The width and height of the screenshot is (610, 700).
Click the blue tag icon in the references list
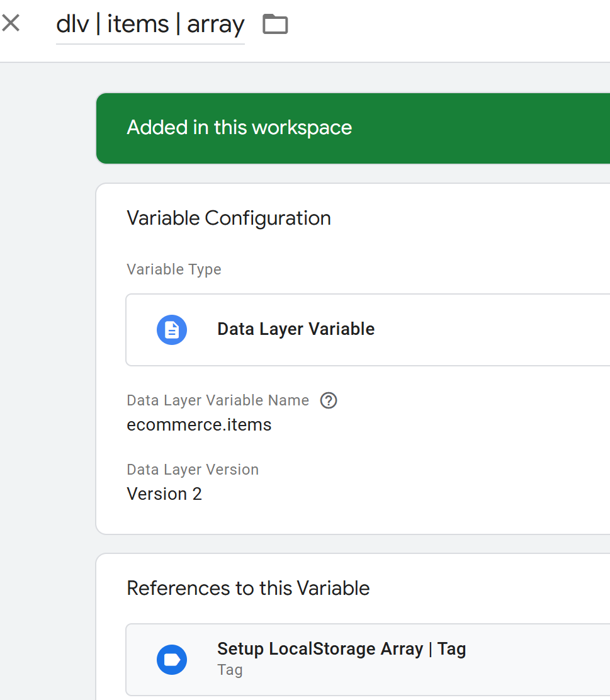point(172,660)
